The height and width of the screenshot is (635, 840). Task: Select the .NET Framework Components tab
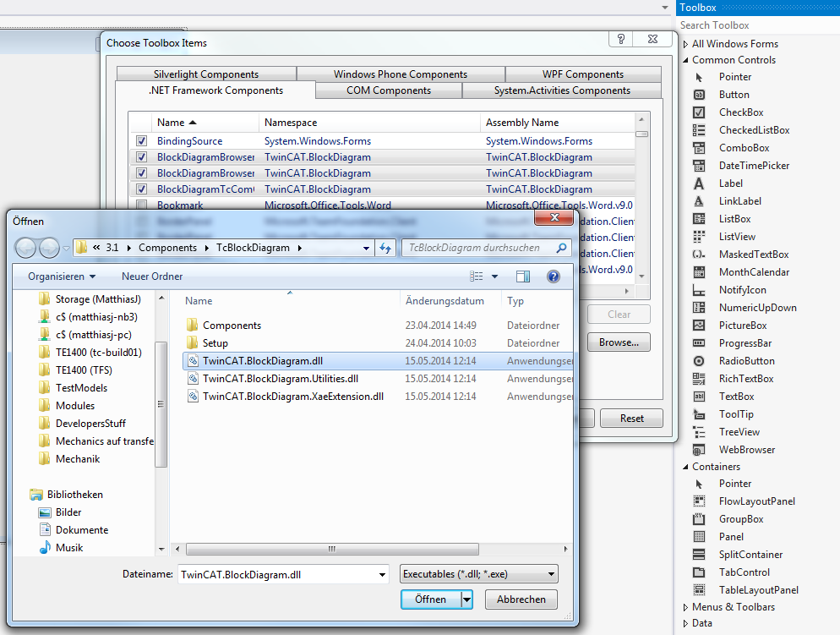215,90
